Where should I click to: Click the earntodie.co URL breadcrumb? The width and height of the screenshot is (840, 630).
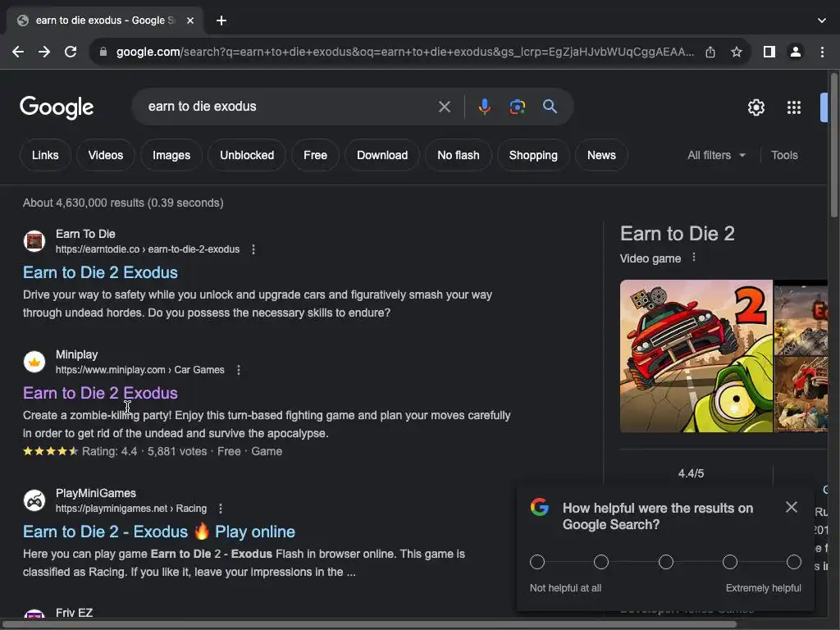[148, 249]
